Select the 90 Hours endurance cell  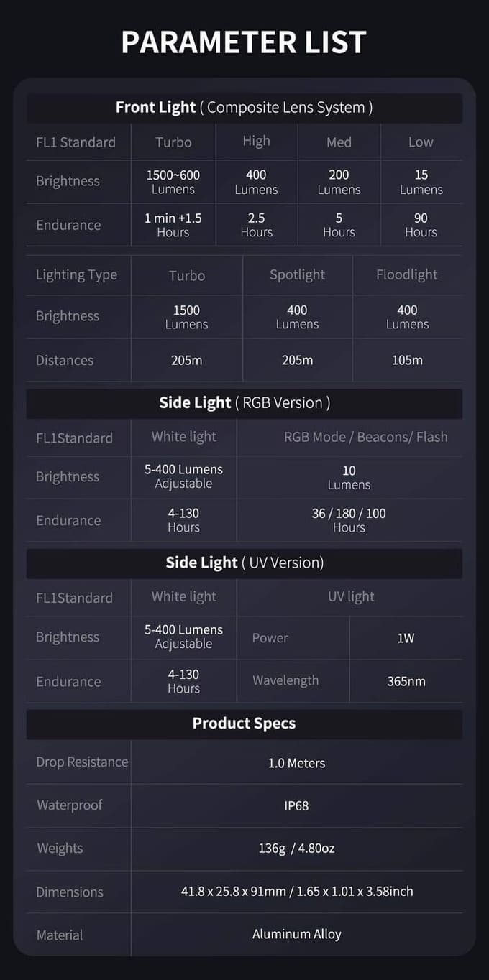421,225
